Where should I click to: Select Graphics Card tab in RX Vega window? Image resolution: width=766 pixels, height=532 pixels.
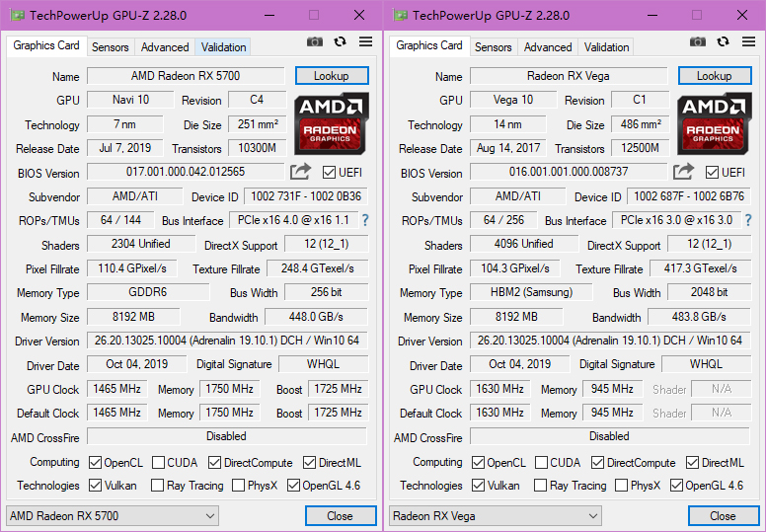[x=429, y=46]
